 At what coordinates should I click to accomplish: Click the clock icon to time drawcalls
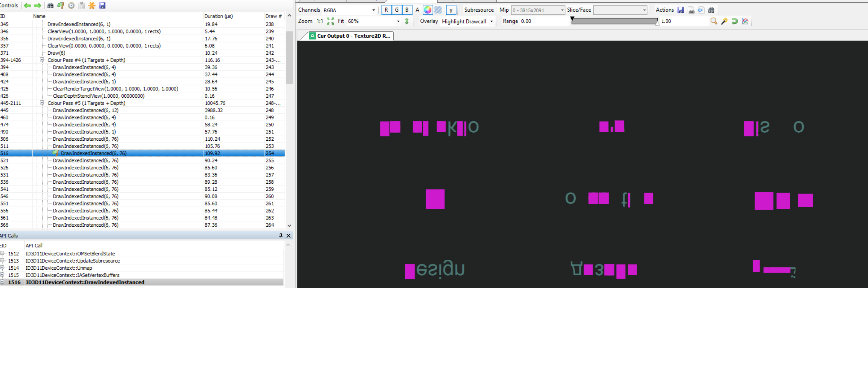71,5
